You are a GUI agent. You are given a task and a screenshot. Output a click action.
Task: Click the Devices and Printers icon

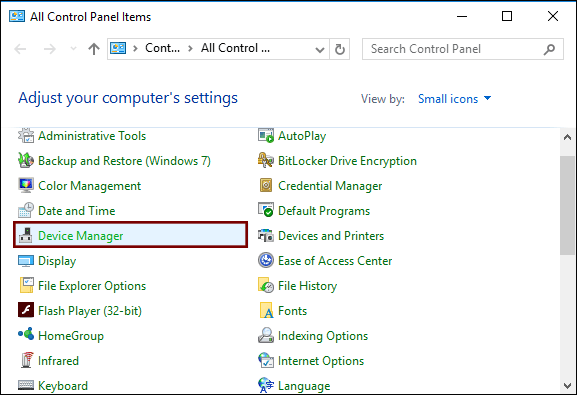266,236
